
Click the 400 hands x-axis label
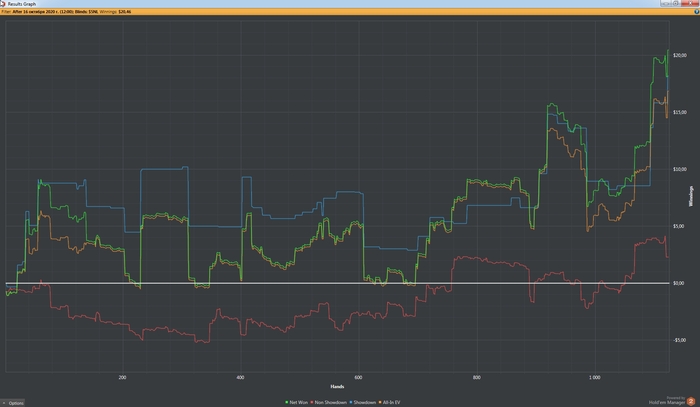[x=240, y=378]
